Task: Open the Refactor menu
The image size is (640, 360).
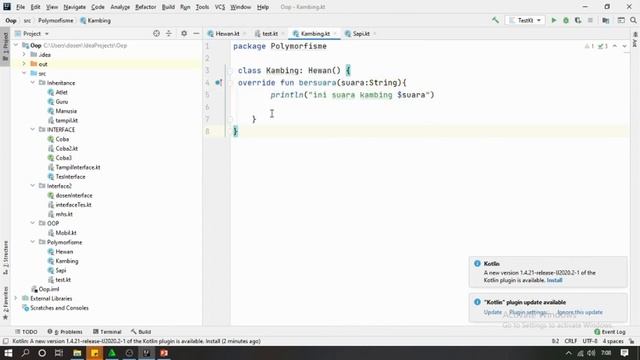Action: [x=146, y=7]
